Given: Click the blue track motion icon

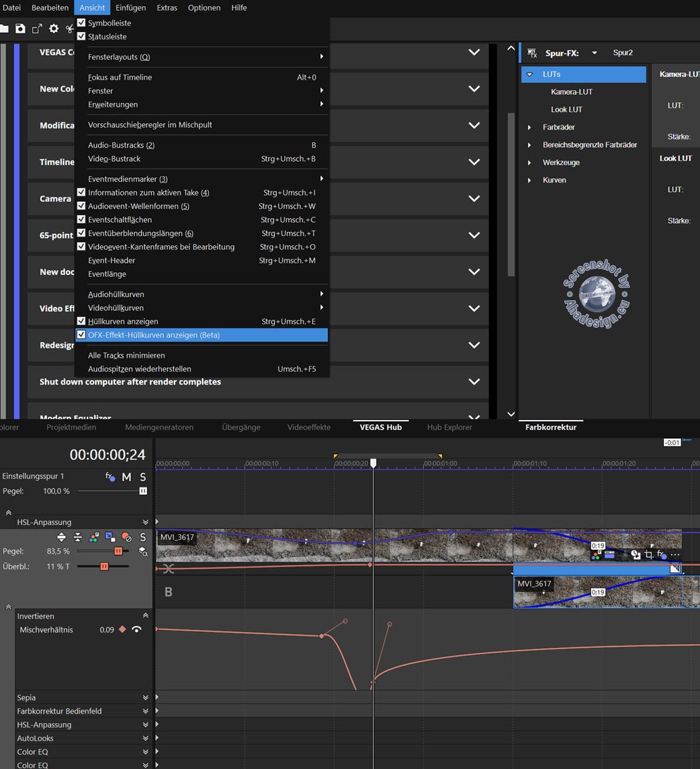Looking at the screenshot, I should 110,537.
